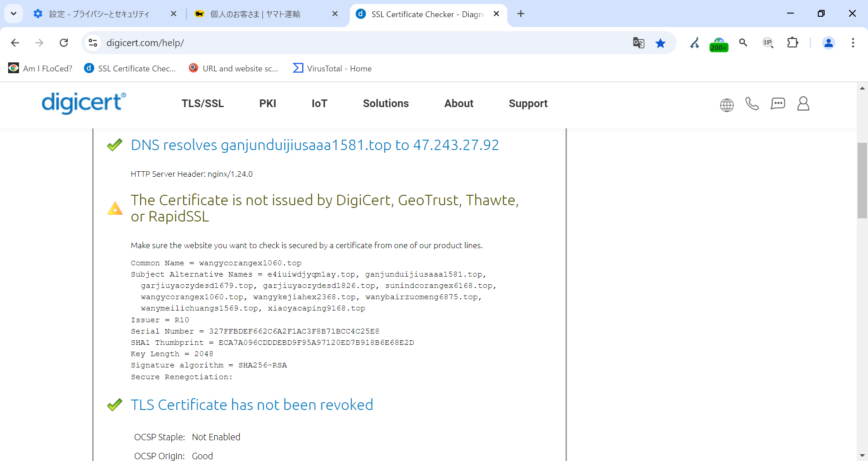
Task: Click the scrollbar down arrow
Action: coord(862,455)
